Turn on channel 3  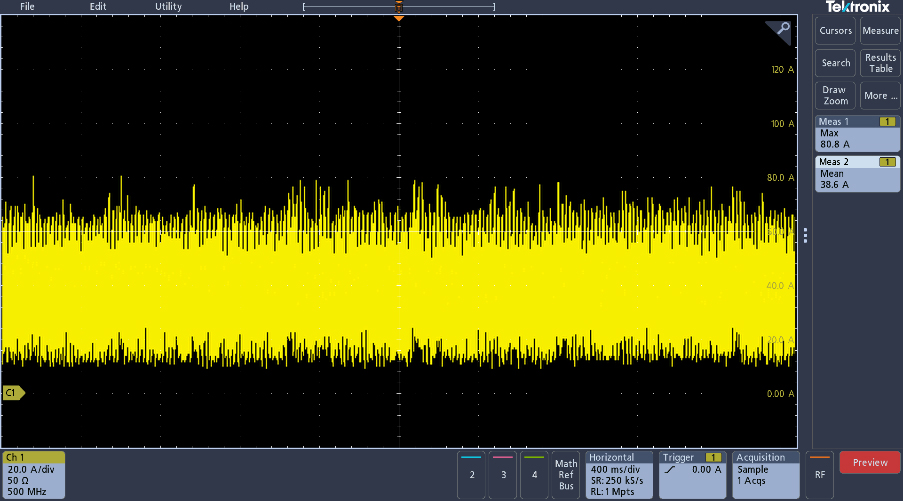[503, 474]
